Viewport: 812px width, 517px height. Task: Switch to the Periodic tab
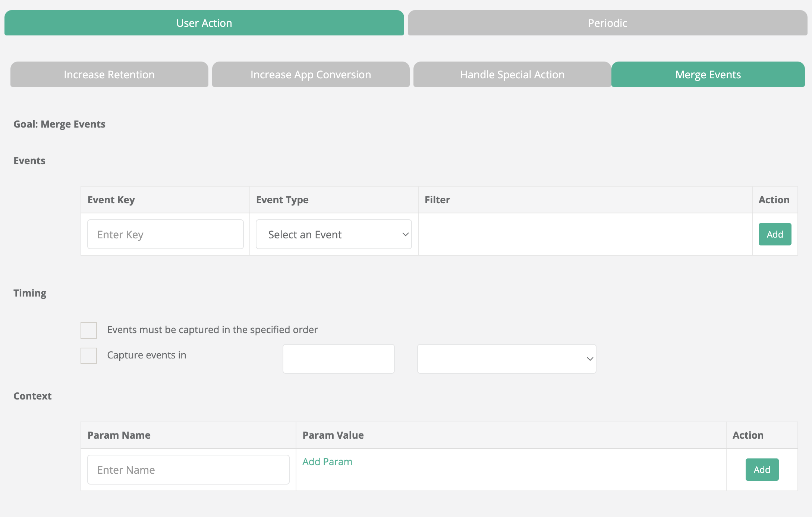click(607, 23)
